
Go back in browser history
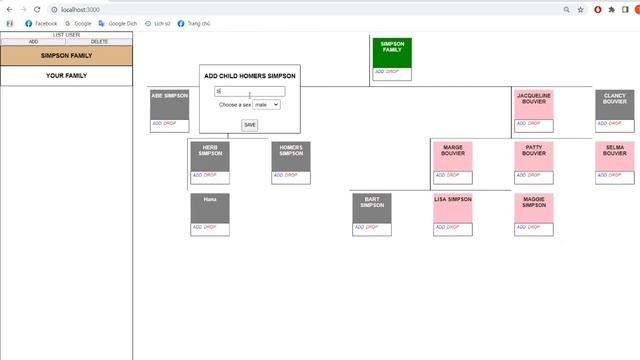pos(9,9)
